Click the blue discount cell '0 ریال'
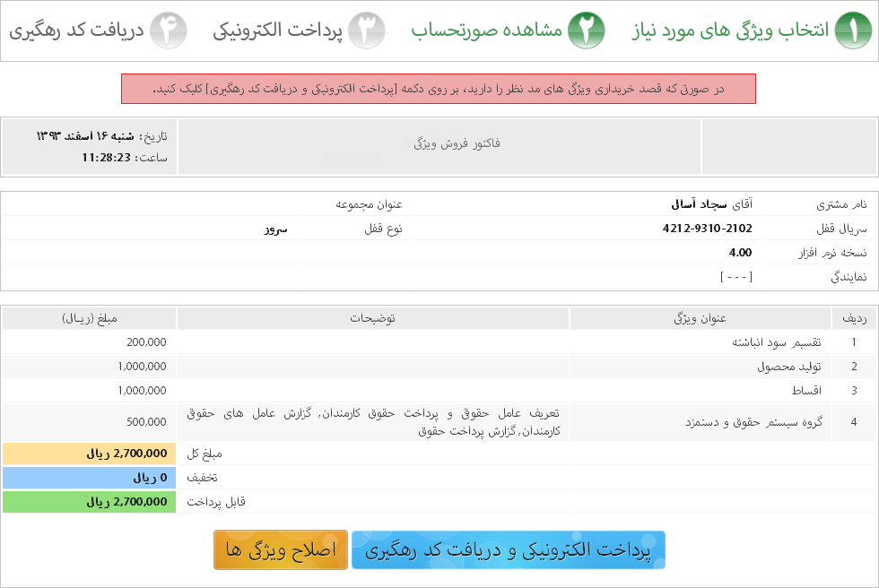 click(89, 478)
